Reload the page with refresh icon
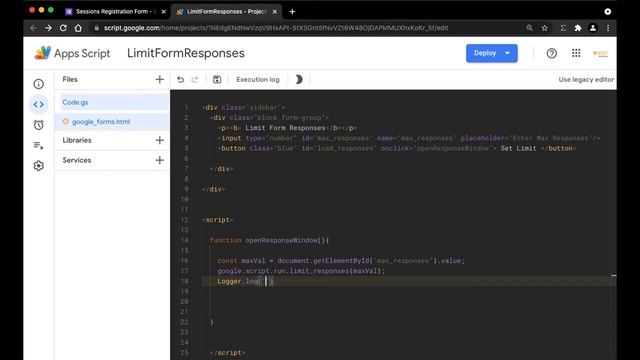The width and height of the screenshot is (640, 360). (63, 28)
